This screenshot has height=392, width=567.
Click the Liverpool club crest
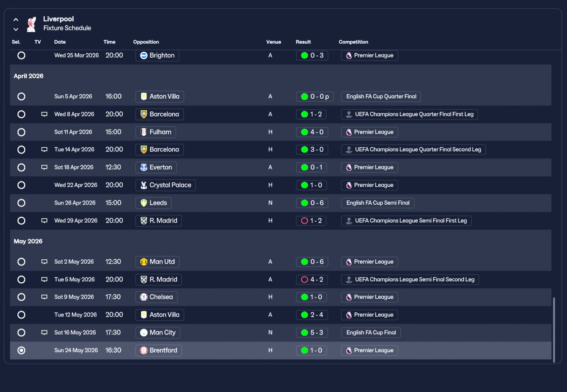[31, 24]
